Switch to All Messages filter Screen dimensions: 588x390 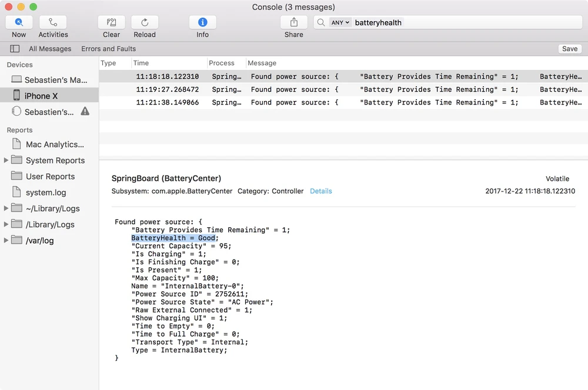coord(50,49)
